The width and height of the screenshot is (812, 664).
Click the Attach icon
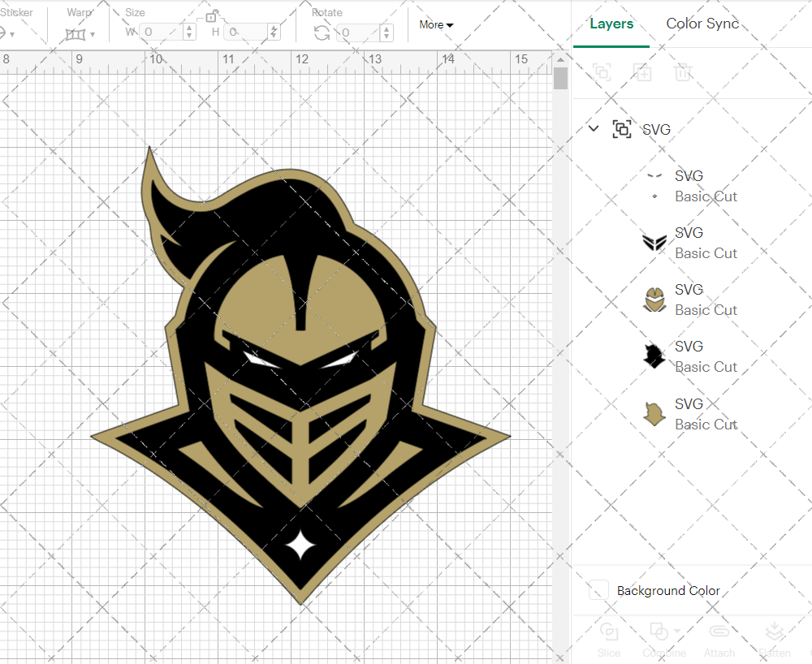pyautogui.click(x=719, y=632)
